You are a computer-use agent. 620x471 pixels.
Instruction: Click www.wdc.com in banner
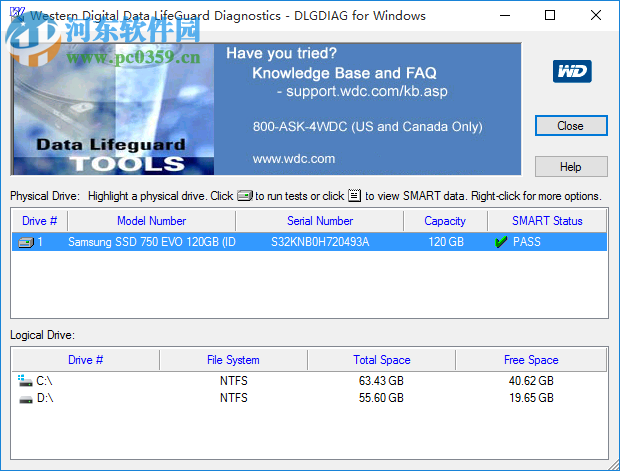[x=294, y=159]
